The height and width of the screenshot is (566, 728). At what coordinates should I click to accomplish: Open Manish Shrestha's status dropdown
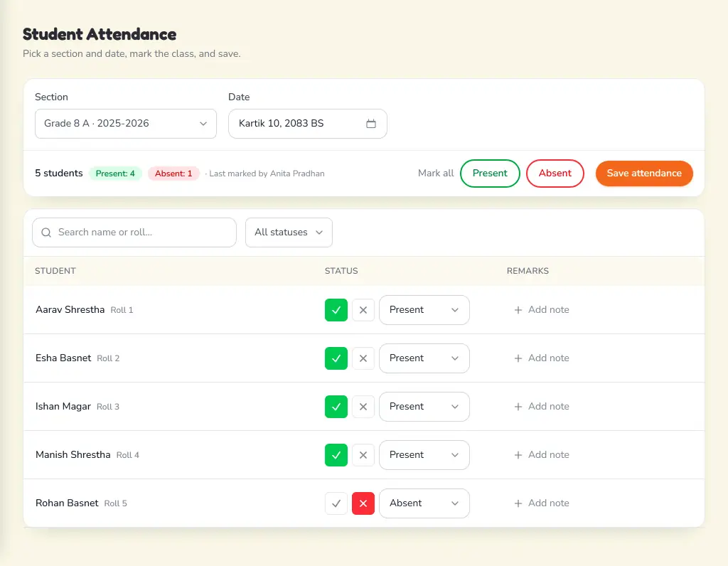point(424,454)
